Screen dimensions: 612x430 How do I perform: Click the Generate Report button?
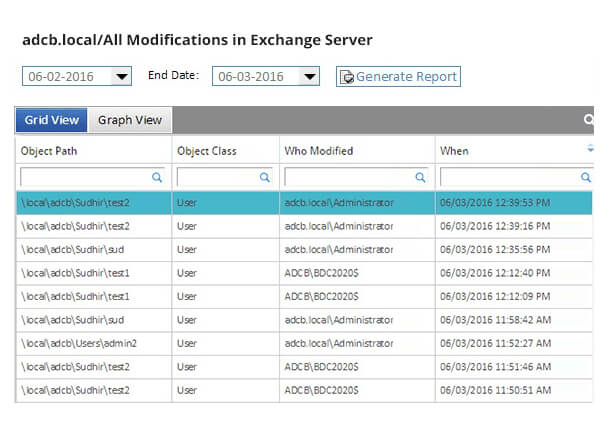tap(398, 76)
